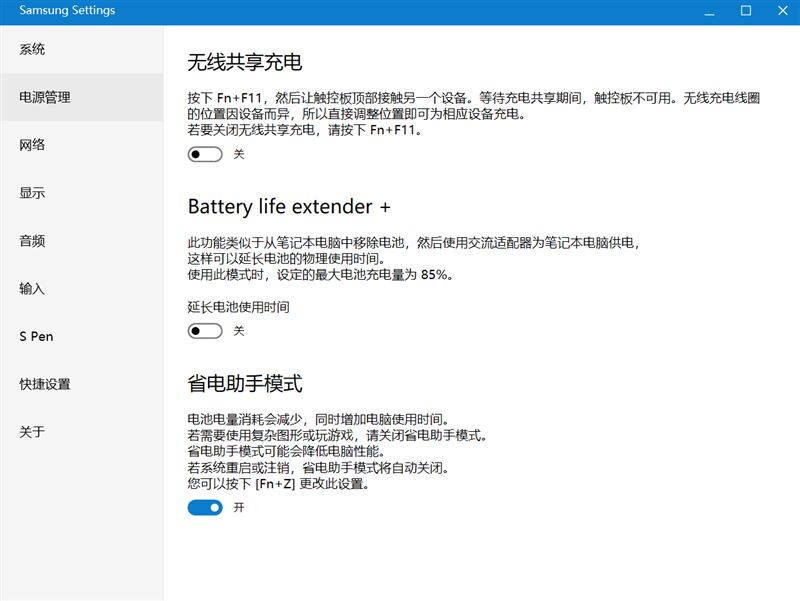Disable the 省电助手模式 toggle

point(205,508)
